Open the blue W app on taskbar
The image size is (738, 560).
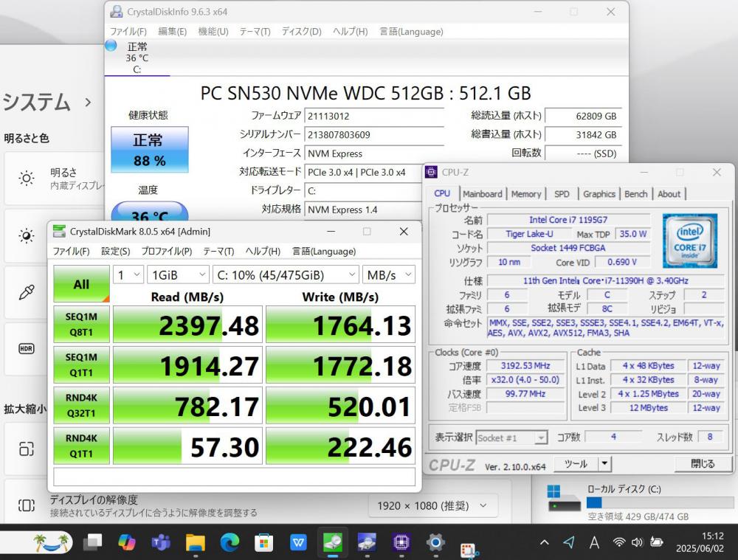pyautogui.click(x=298, y=542)
